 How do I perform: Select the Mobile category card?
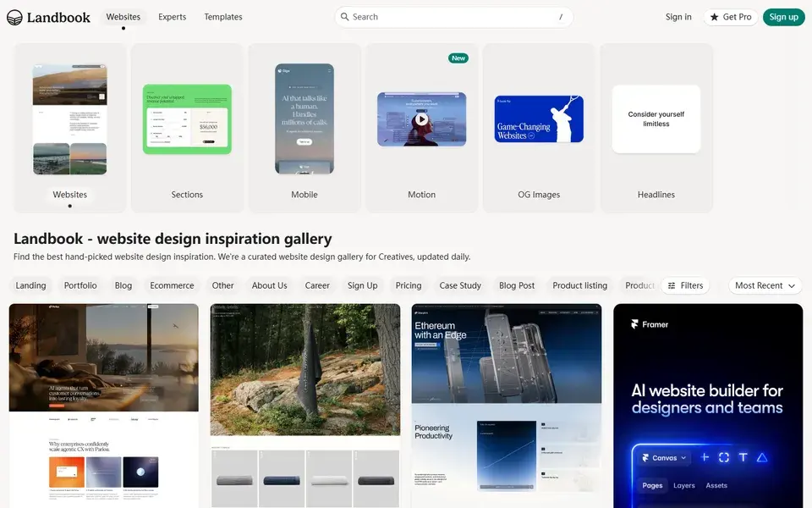(304, 128)
